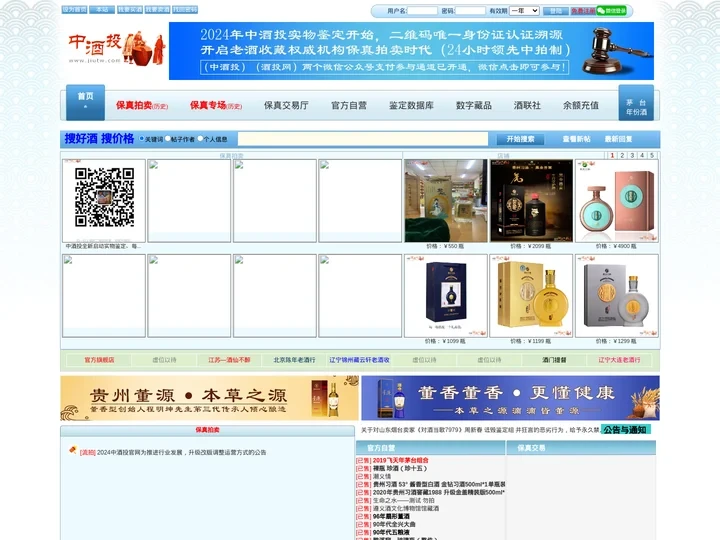
Task: Open the 最新回复 link
Action: (x=618, y=139)
